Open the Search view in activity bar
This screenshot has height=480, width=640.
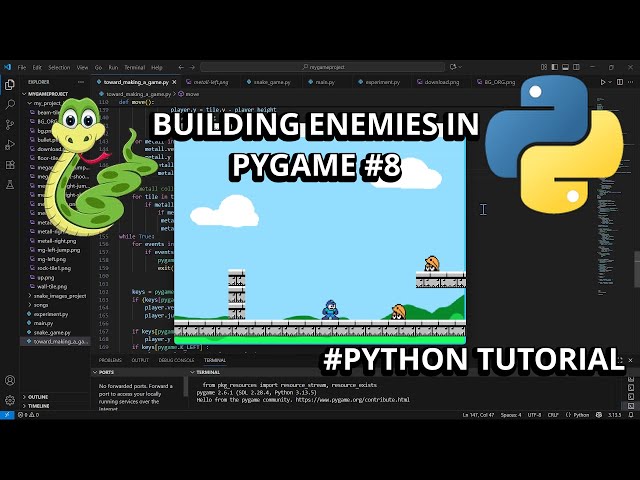tap(10, 104)
